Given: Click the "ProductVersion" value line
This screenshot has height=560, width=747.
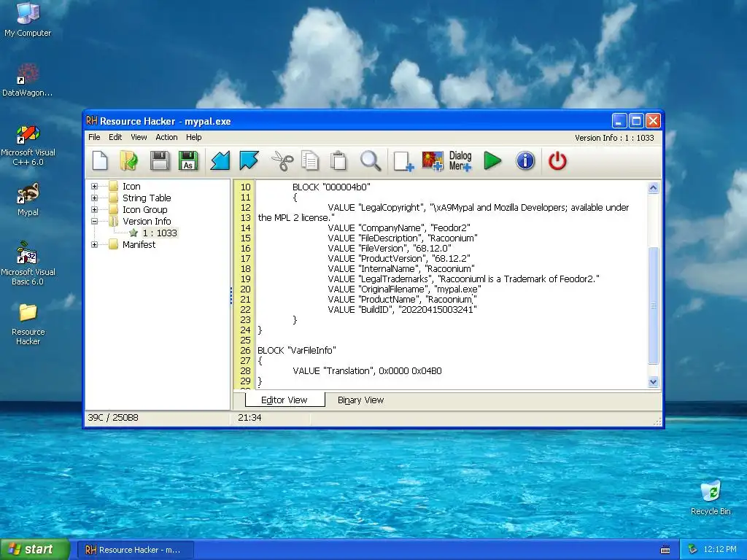Looking at the screenshot, I should (399, 259).
